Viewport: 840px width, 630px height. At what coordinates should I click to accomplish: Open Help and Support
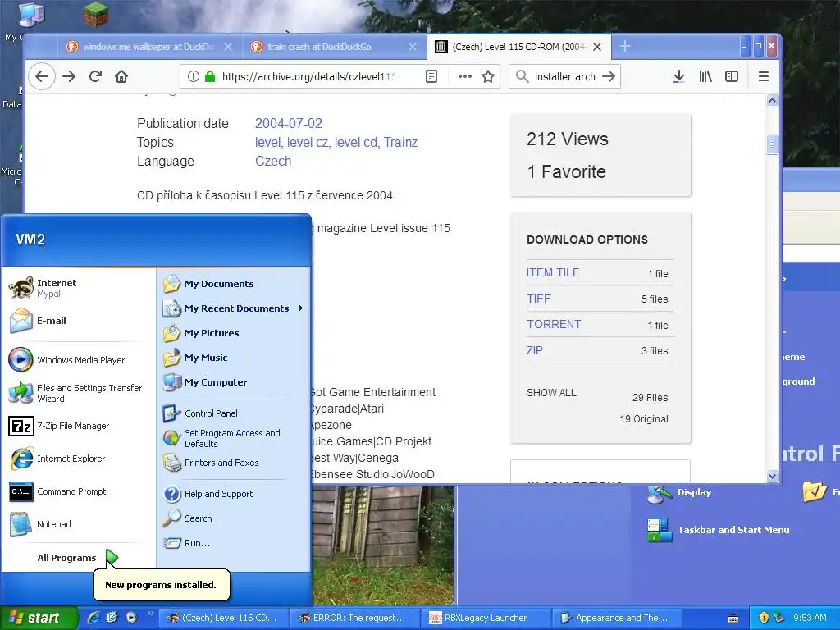click(234, 494)
